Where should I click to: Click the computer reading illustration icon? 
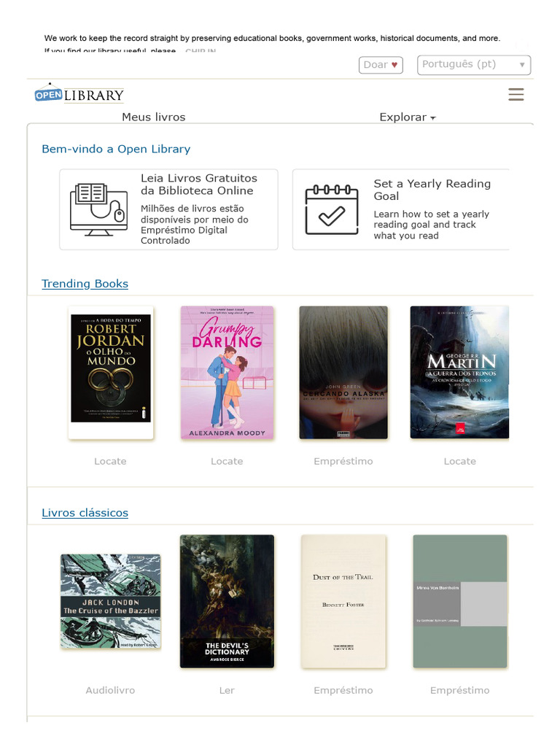98,209
